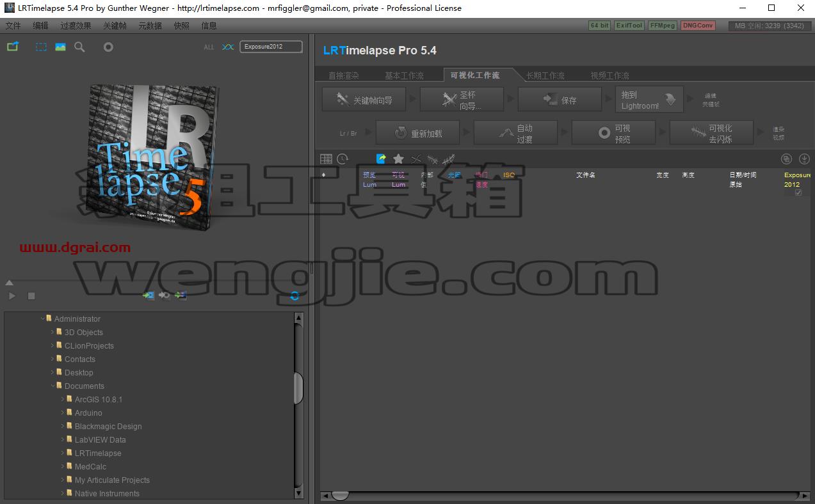815x504 pixels.
Task: Click the 可视预览 button
Action: coord(613,133)
